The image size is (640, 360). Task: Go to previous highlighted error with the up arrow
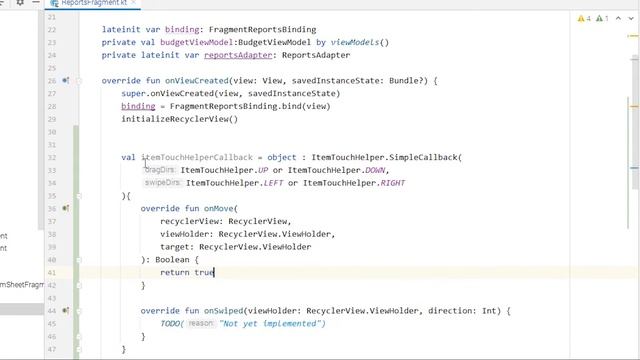click(618, 18)
